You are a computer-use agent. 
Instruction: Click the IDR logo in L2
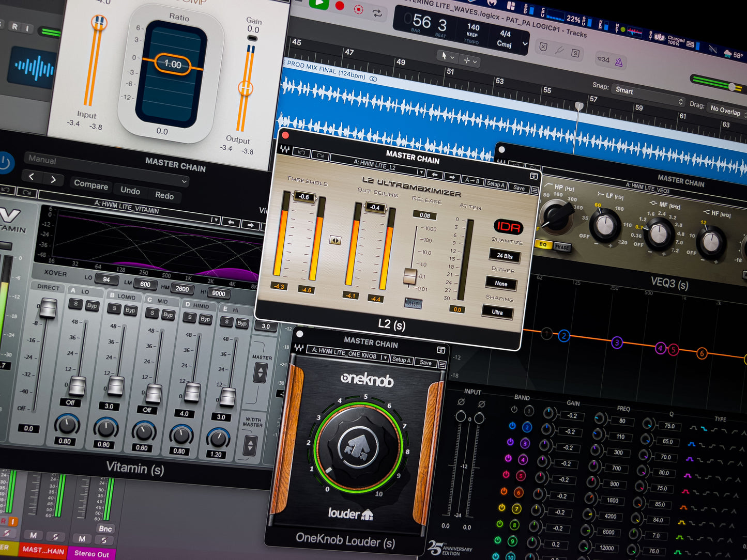tap(508, 227)
